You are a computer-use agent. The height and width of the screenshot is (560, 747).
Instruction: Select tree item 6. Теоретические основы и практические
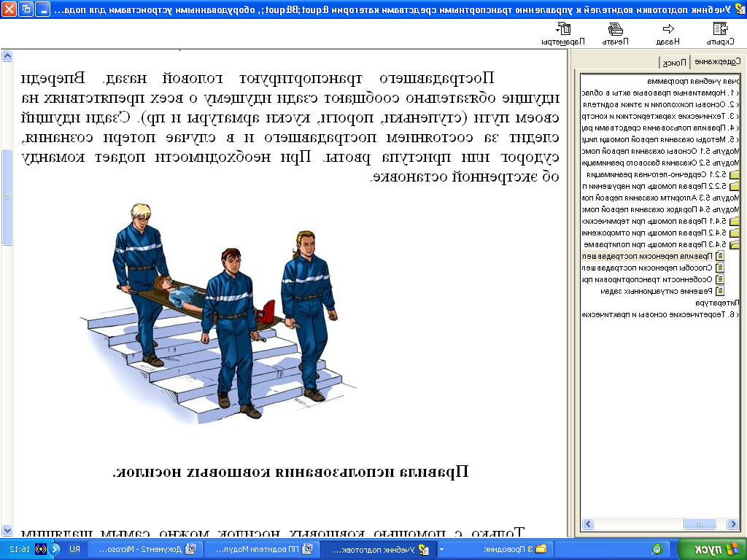point(660,314)
